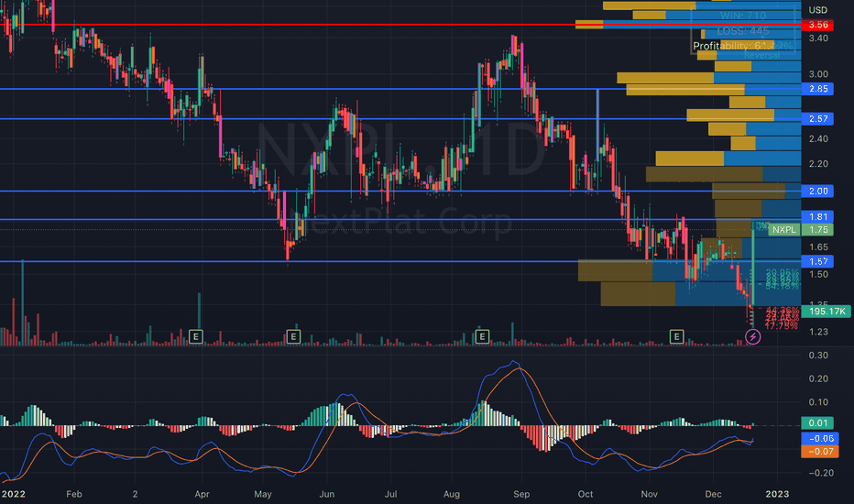The width and height of the screenshot is (854, 504).
Task: Click the 3.00 price axis label
Action: coord(818,74)
